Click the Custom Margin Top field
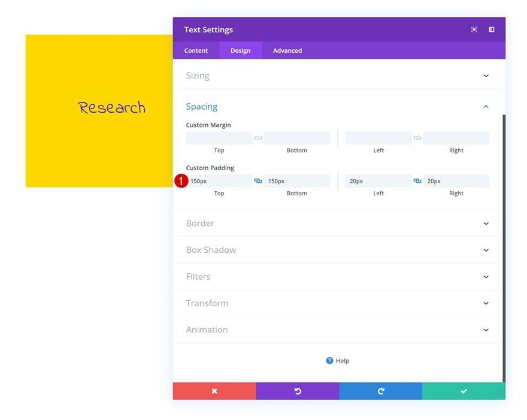This screenshot has width=527, height=420. pyautogui.click(x=219, y=138)
